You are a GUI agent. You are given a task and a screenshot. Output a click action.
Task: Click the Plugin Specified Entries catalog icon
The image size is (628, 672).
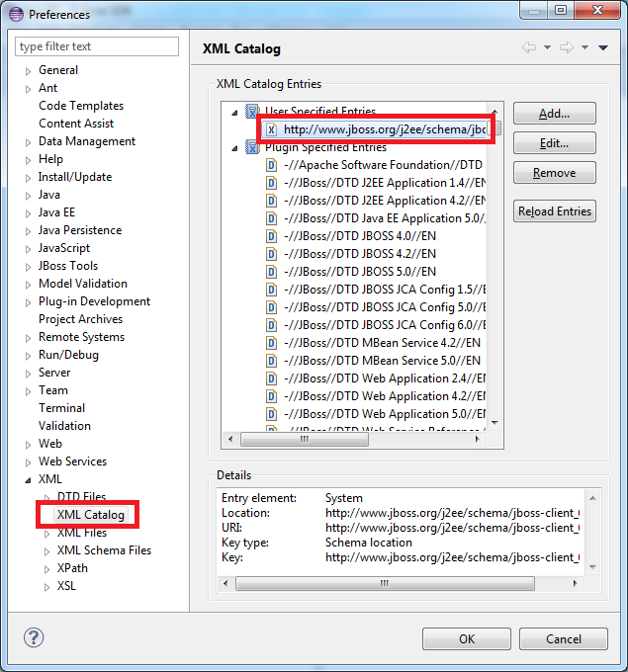point(252,147)
